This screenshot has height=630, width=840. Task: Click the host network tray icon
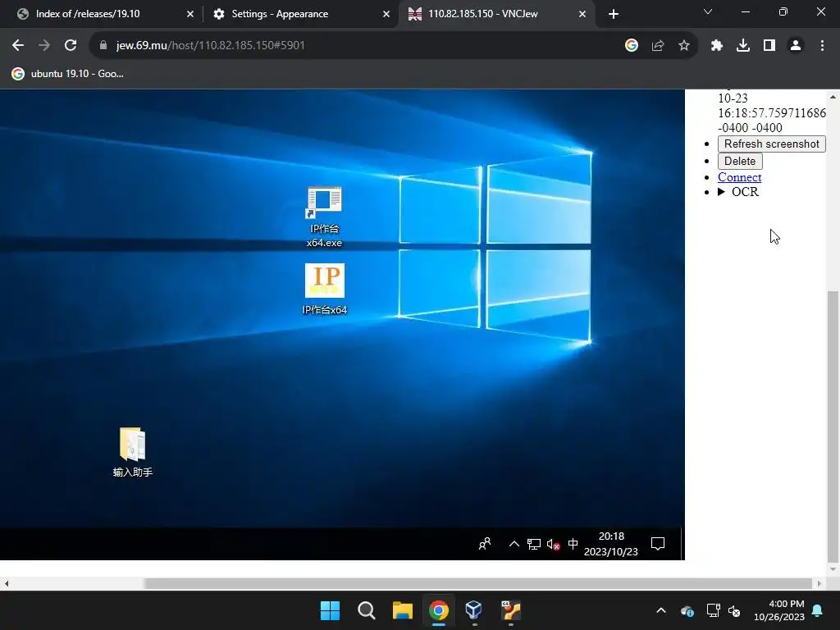pos(713,610)
